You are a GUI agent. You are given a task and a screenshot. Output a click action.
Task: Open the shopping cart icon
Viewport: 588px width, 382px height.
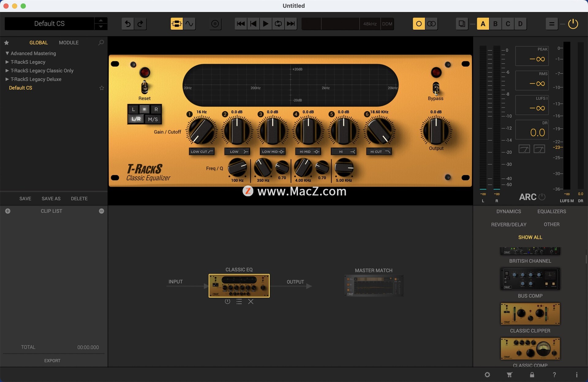click(x=509, y=375)
